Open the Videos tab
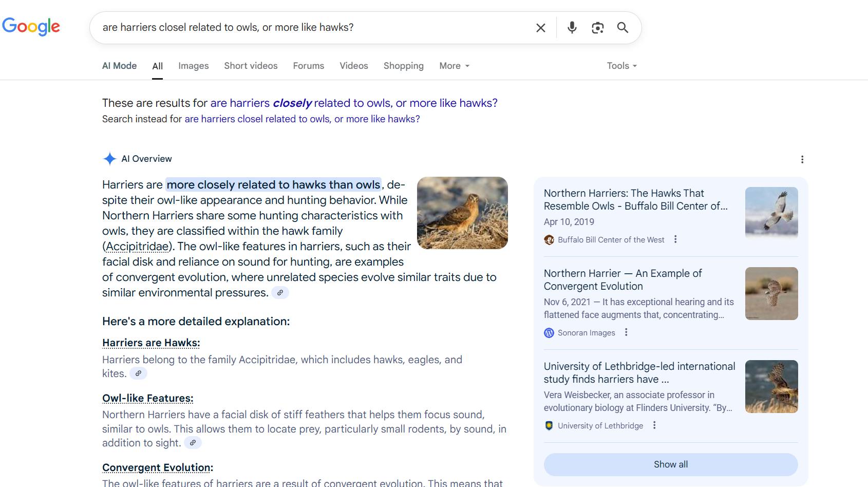The width and height of the screenshot is (868, 487). (x=354, y=66)
